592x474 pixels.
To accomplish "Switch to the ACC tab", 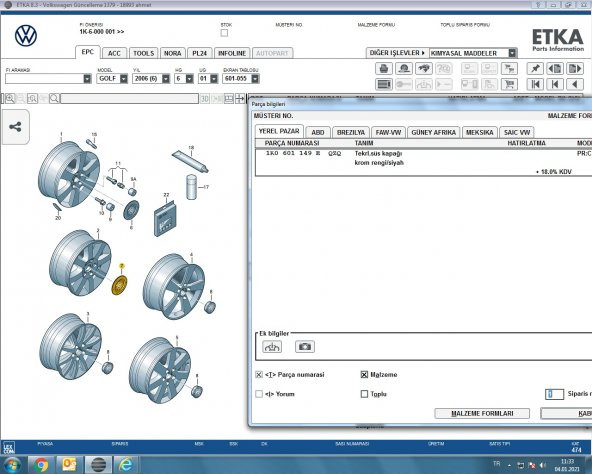I will point(114,53).
